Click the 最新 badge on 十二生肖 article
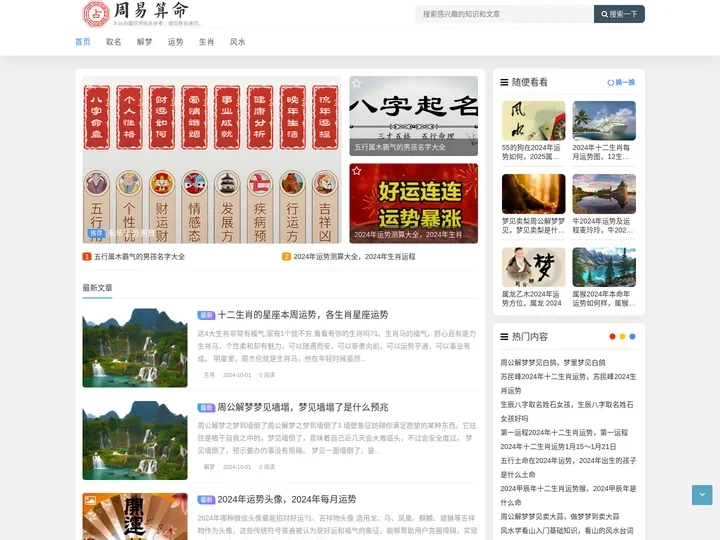The width and height of the screenshot is (720, 540). click(206, 315)
